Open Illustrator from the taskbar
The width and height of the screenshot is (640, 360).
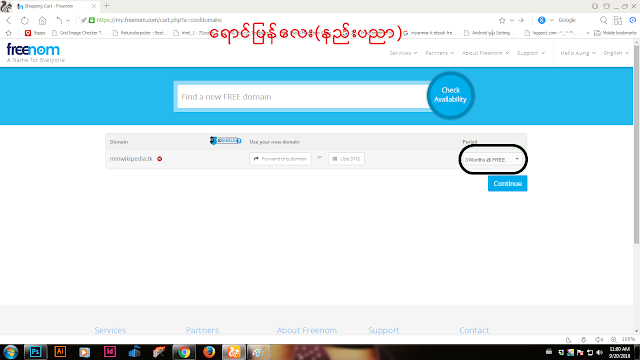pyautogui.click(x=60, y=351)
